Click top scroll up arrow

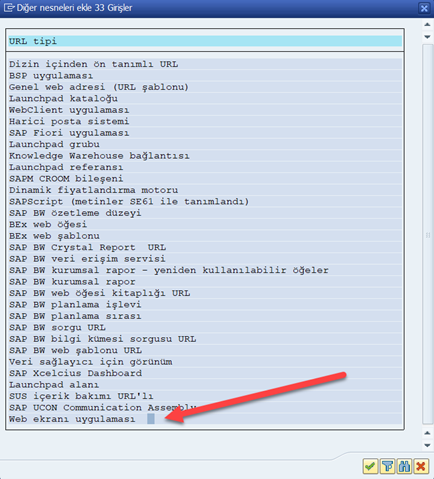(427, 25)
